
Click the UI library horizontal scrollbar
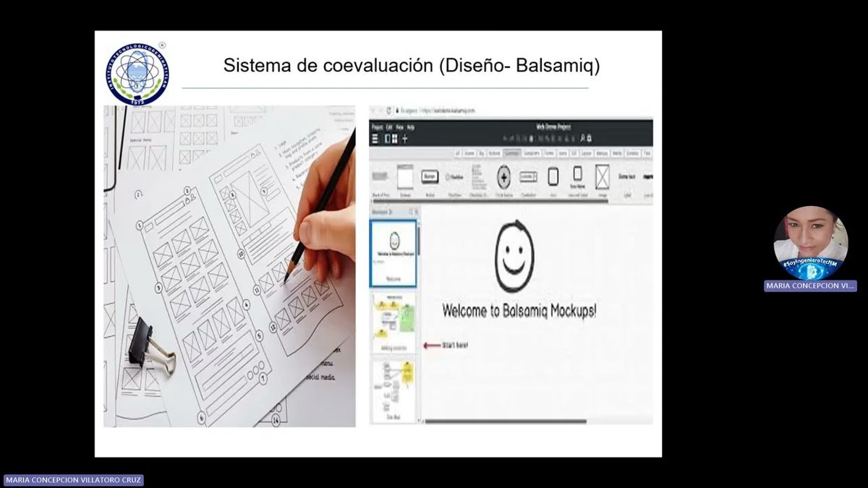490,200
